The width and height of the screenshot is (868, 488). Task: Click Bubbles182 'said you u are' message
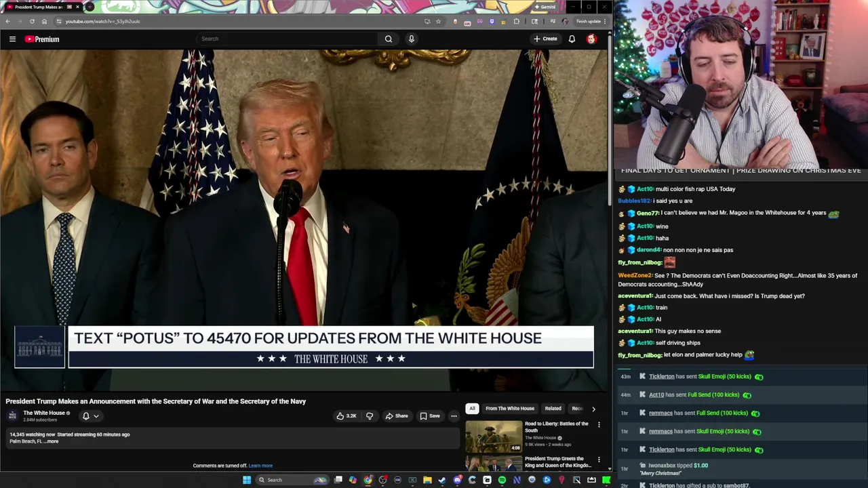click(x=674, y=201)
